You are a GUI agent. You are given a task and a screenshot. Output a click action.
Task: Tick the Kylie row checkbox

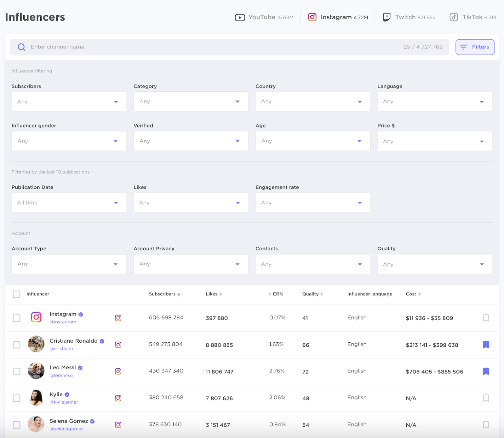pos(16,398)
